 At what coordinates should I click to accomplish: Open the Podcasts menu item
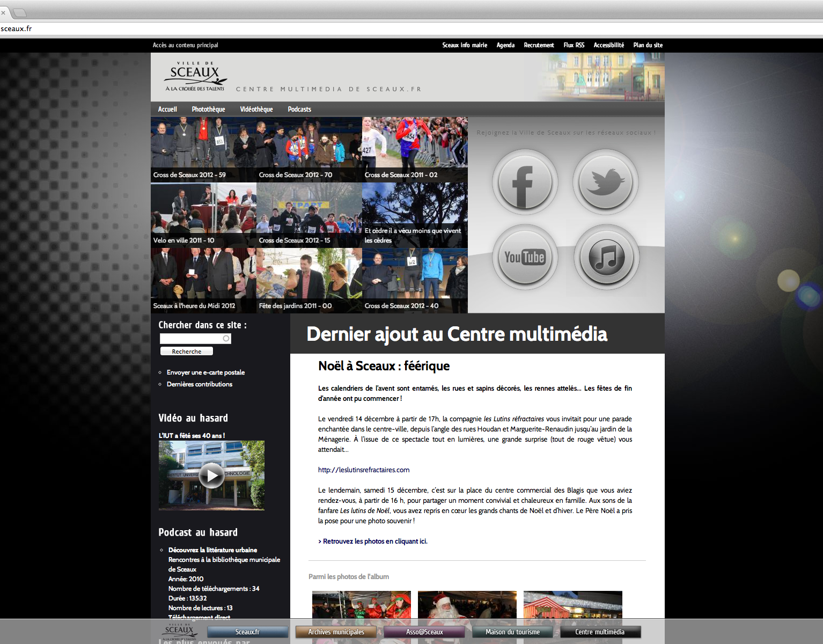[x=299, y=109]
